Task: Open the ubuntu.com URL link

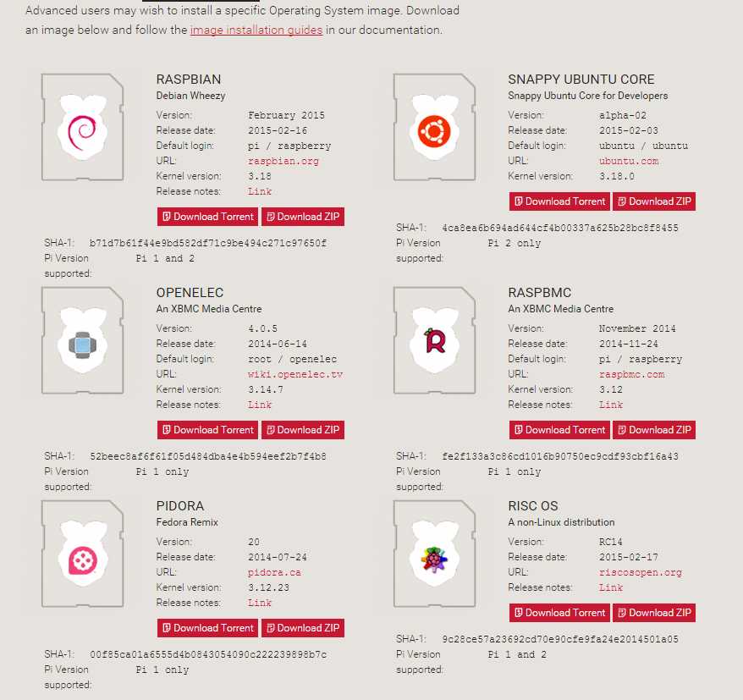Action: 629,161
